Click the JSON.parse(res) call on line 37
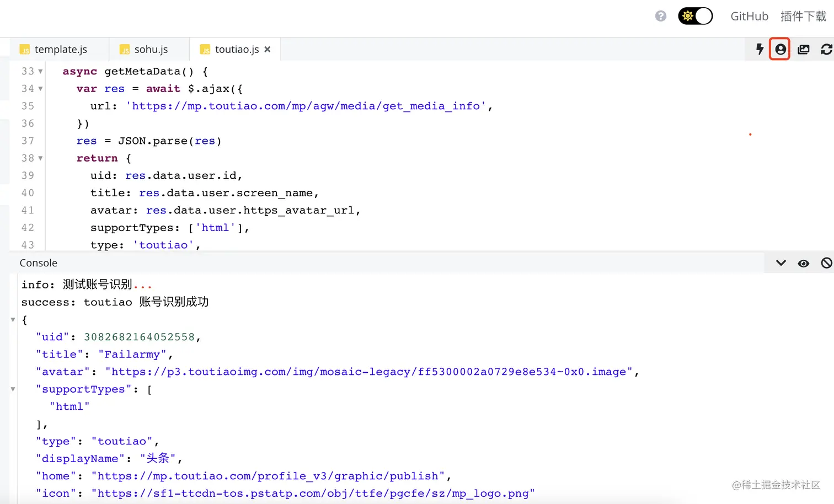 pyautogui.click(x=170, y=141)
